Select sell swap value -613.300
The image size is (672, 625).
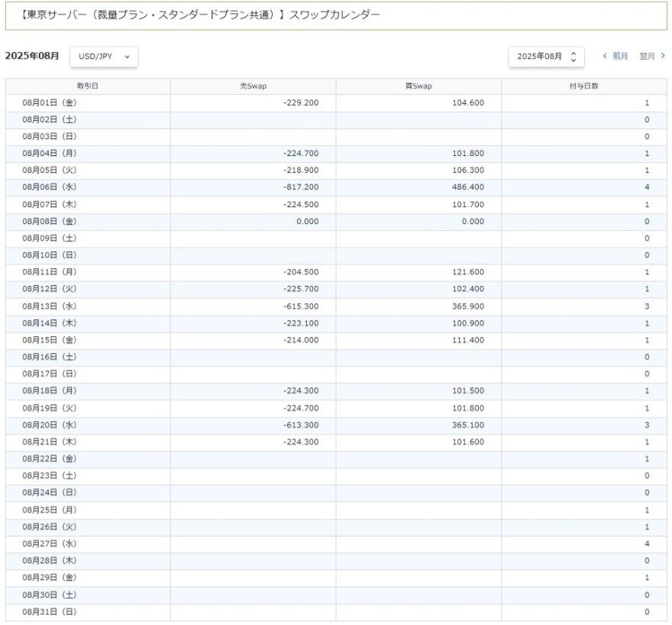(x=301, y=426)
